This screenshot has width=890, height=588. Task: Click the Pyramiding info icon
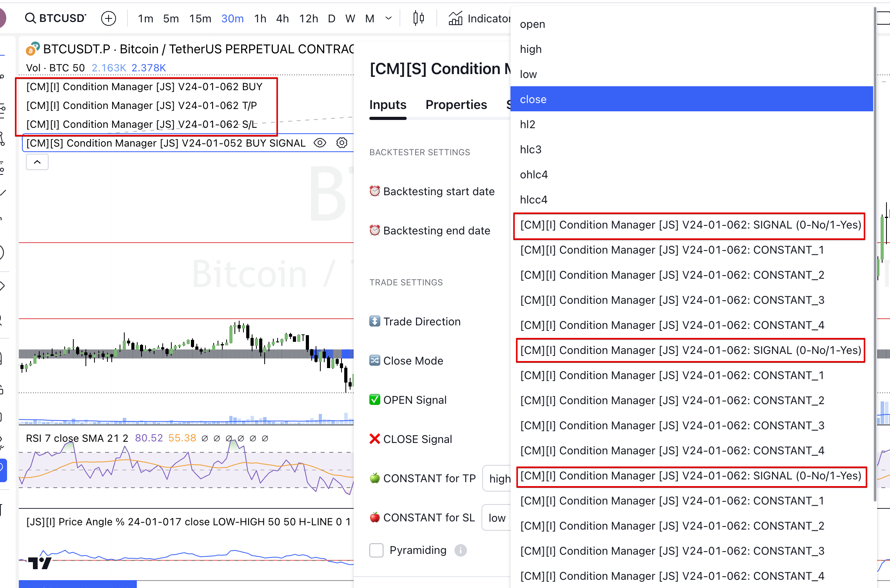tap(461, 550)
